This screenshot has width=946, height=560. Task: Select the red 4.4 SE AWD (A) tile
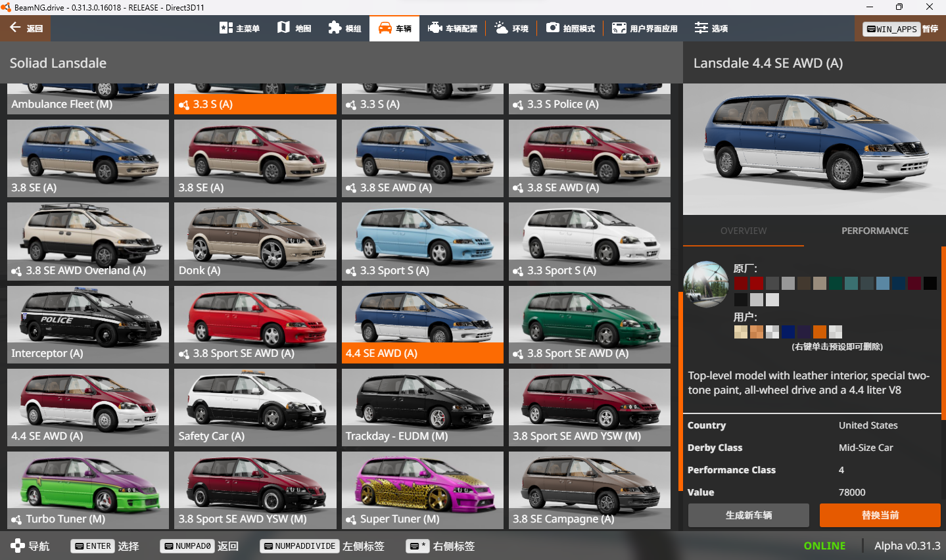88,408
